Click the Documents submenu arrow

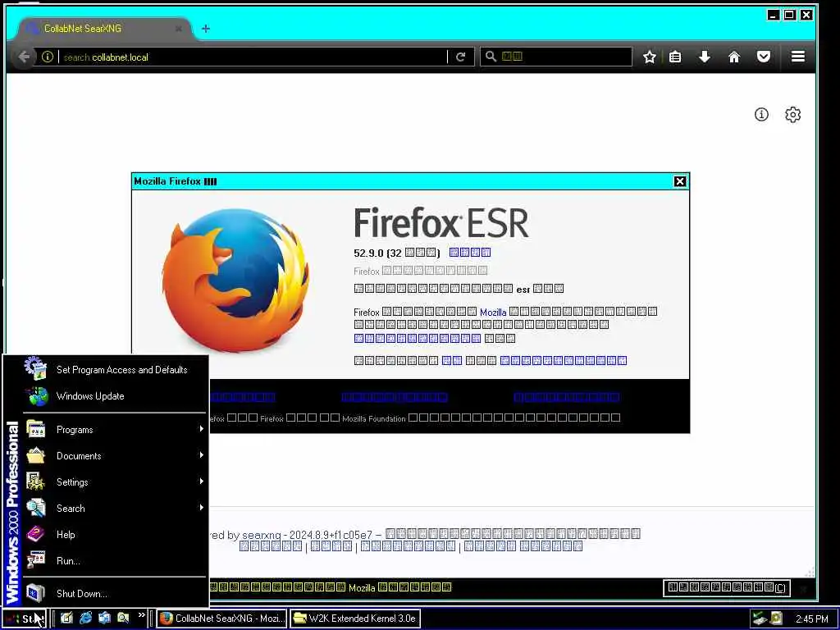point(202,454)
